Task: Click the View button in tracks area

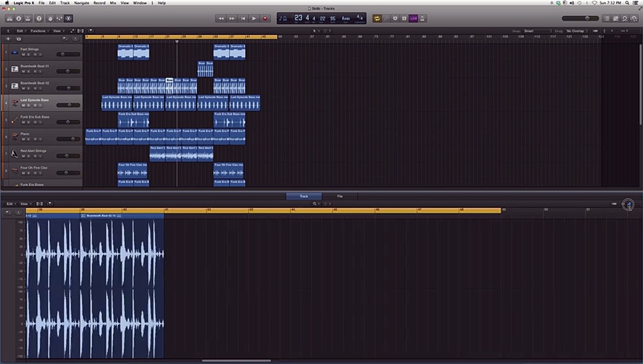Action: (58, 31)
